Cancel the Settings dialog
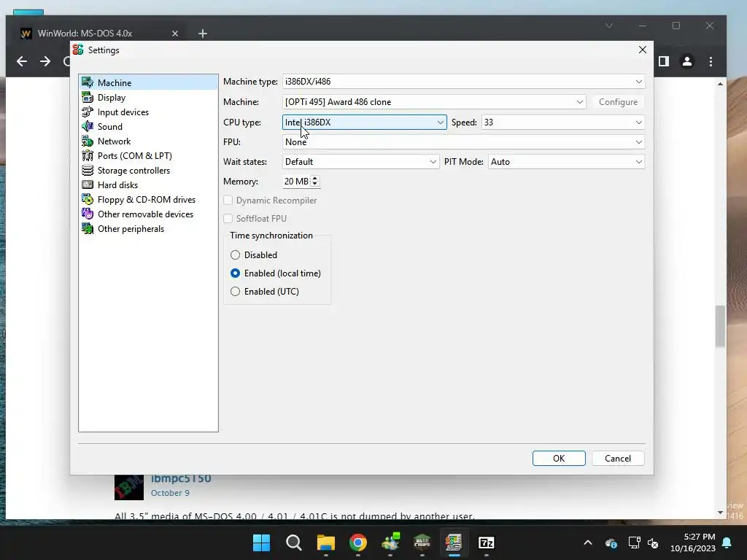The height and width of the screenshot is (560, 747). [x=618, y=458]
